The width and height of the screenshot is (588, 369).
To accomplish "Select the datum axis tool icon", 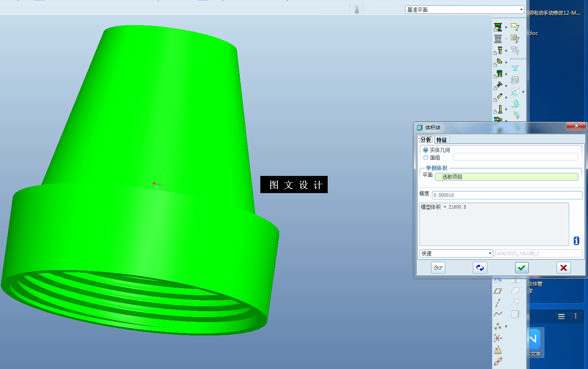I will (x=498, y=303).
